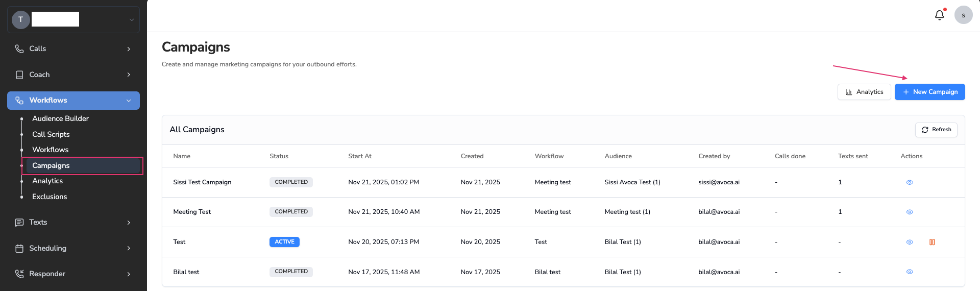Image resolution: width=980 pixels, height=291 pixels.
Task: Go to Call Scripts page
Action: (x=51, y=134)
